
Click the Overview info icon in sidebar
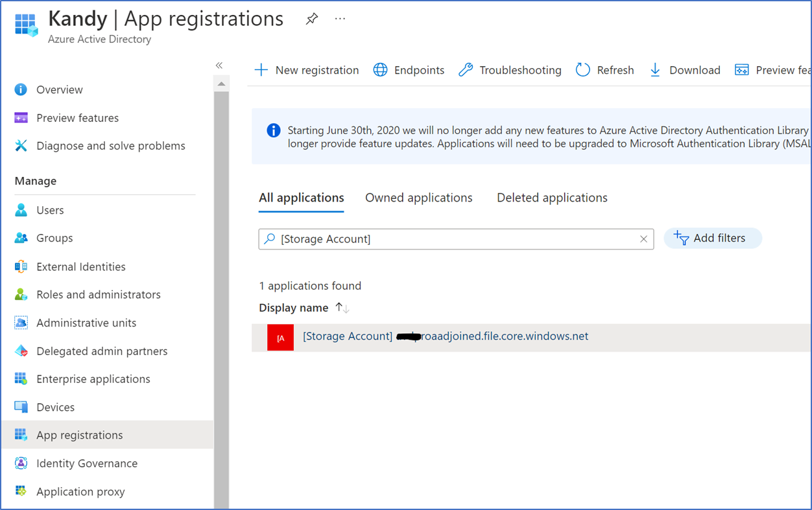click(x=21, y=89)
